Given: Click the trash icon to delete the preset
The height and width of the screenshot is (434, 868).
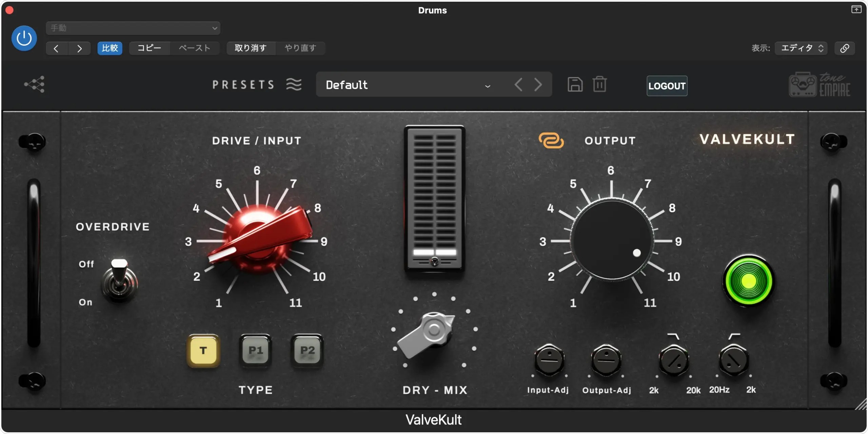Looking at the screenshot, I should point(599,84).
